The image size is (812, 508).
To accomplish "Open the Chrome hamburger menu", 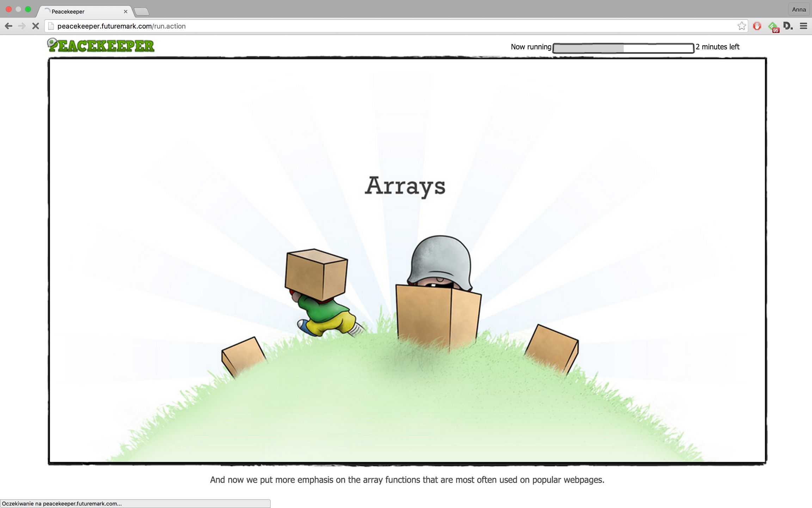I will 804,26.
